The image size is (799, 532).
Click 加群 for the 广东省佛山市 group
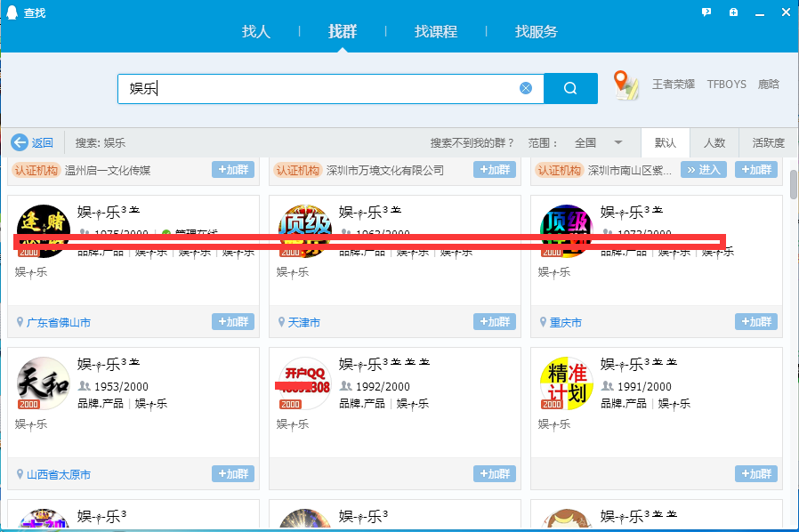(x=233, y=321)
